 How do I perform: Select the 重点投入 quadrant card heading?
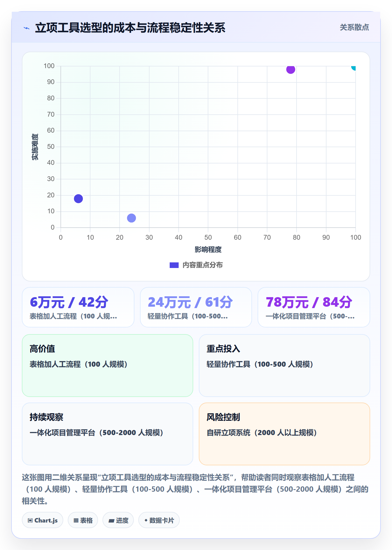click(x=223, y=349)
